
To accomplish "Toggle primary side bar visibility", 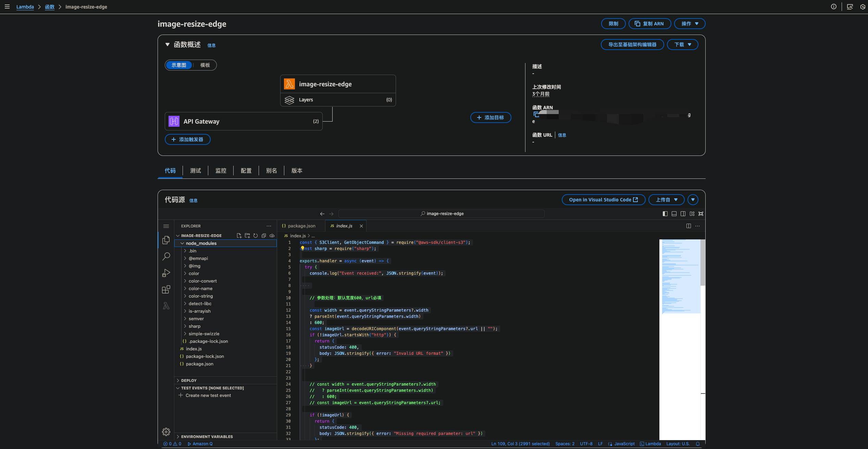I will [x=665, y=214].
